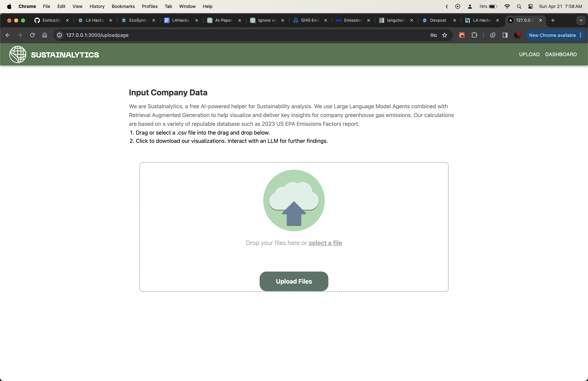The width and height of the screenshot is (588, 381).
Task: Click the New Chrome available button
Action: pyautogui.click(x=552, y=35)
